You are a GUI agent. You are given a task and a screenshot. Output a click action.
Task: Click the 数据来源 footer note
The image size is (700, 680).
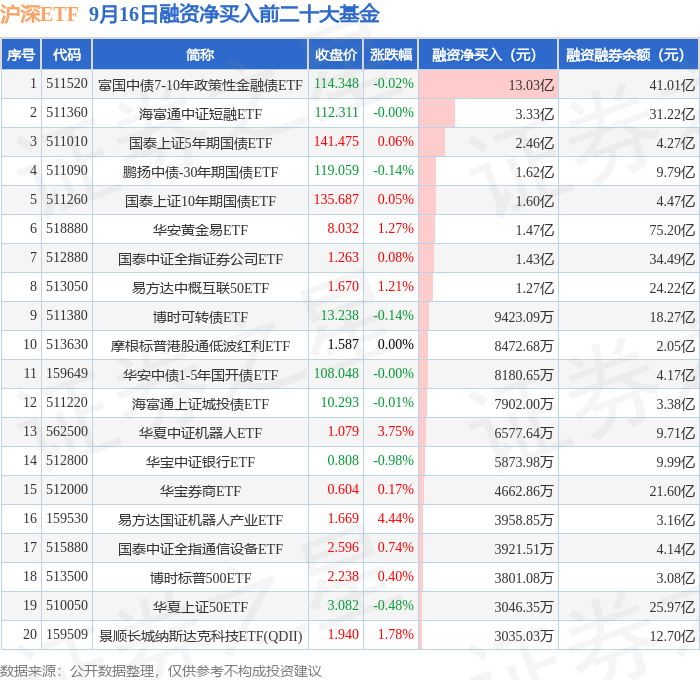point(161,671)
